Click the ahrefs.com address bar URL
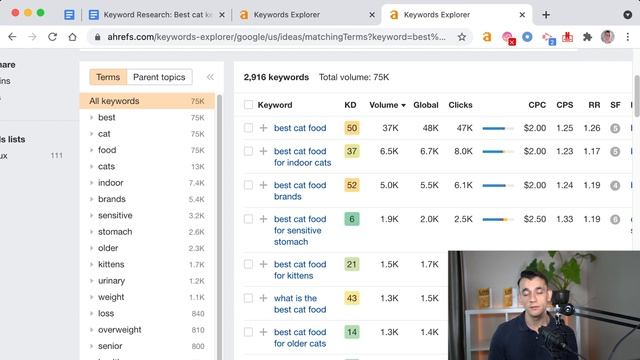The height and width of the screenshot is (360, 640). pos(276,37)
